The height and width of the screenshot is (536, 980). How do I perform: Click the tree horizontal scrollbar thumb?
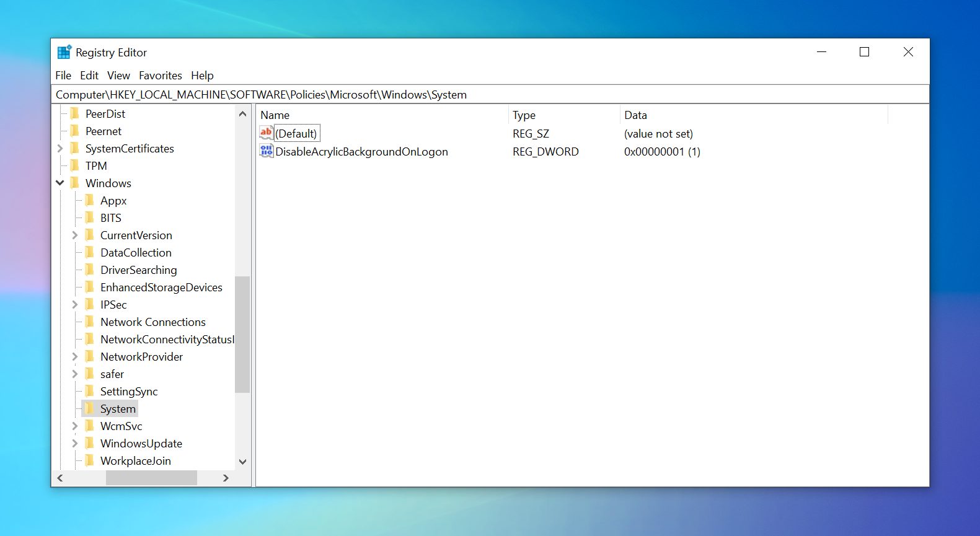pyautogui.click(x=151, y=478)
